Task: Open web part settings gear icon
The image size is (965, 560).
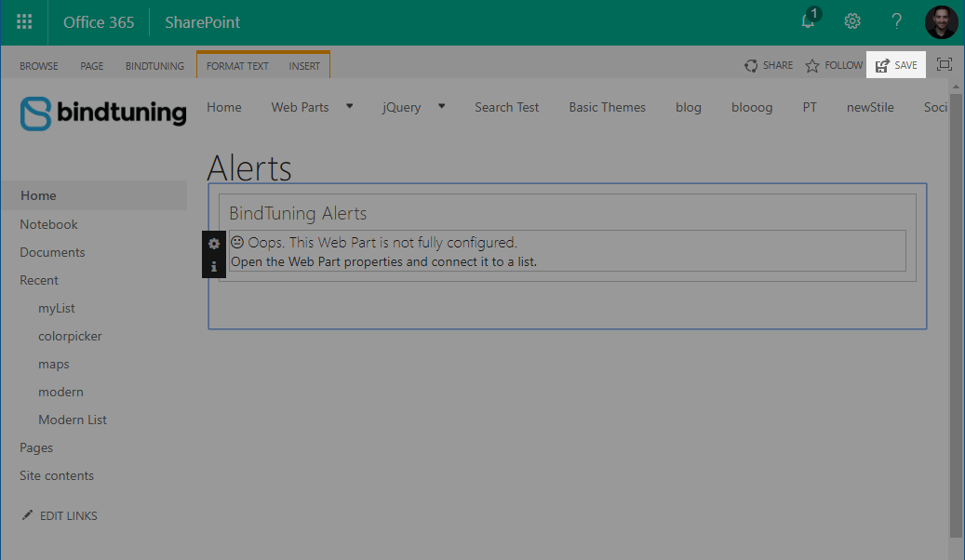Action: (x=213, y=244)
